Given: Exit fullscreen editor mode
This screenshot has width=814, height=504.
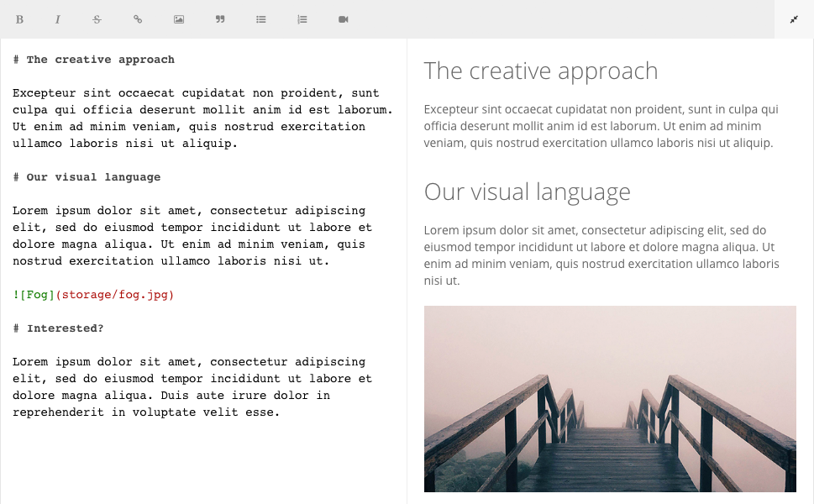Looking at the screenshot, I should [794, 19].
